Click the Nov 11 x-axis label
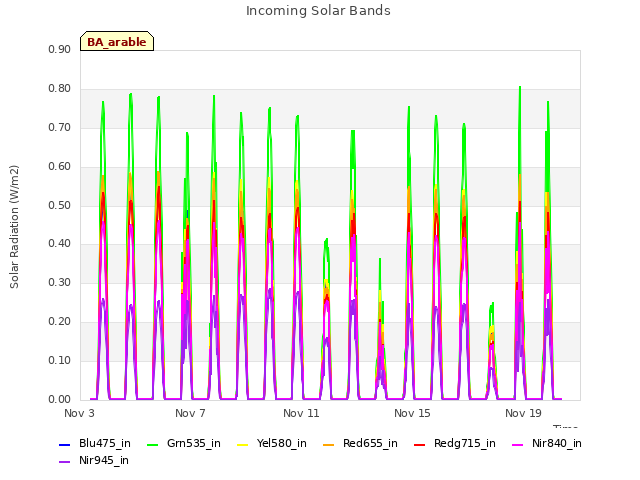 (x=301, y=413)
